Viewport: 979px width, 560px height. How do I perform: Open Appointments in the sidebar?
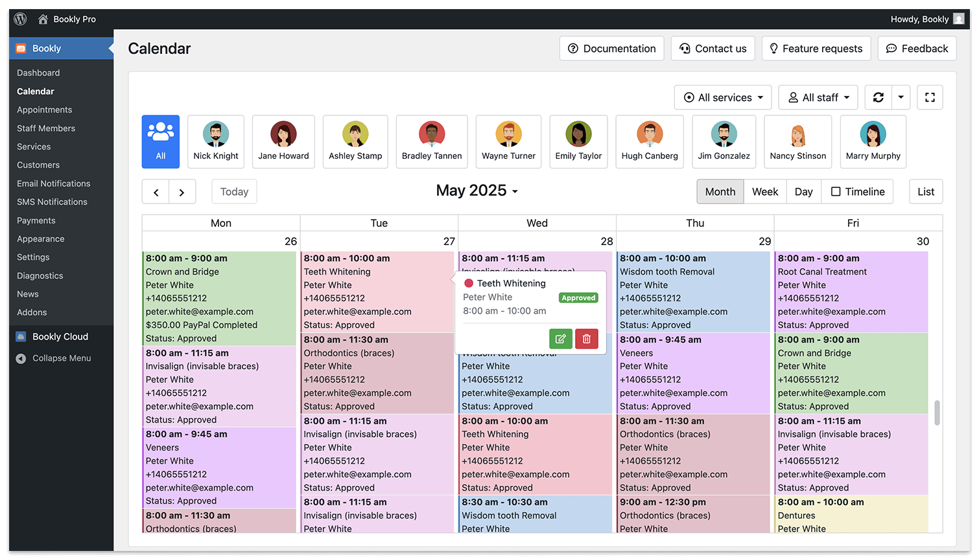pyautogui.click(x=45, y=110)
